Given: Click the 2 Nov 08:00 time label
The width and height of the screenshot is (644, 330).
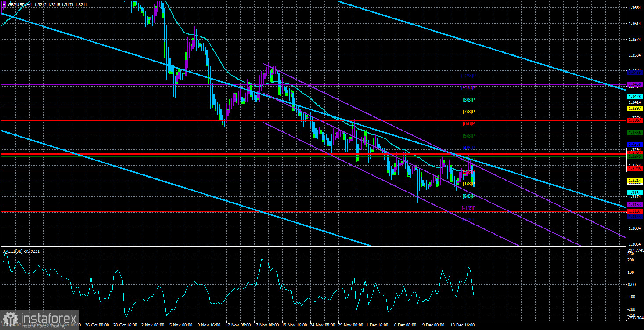Looking at the screenshot, I should click(154, 326).
